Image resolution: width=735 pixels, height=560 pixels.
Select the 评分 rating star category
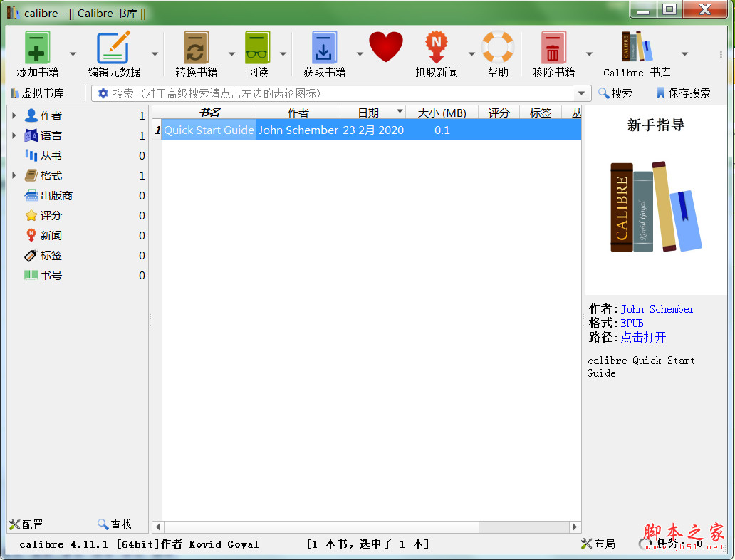(51, 216)
